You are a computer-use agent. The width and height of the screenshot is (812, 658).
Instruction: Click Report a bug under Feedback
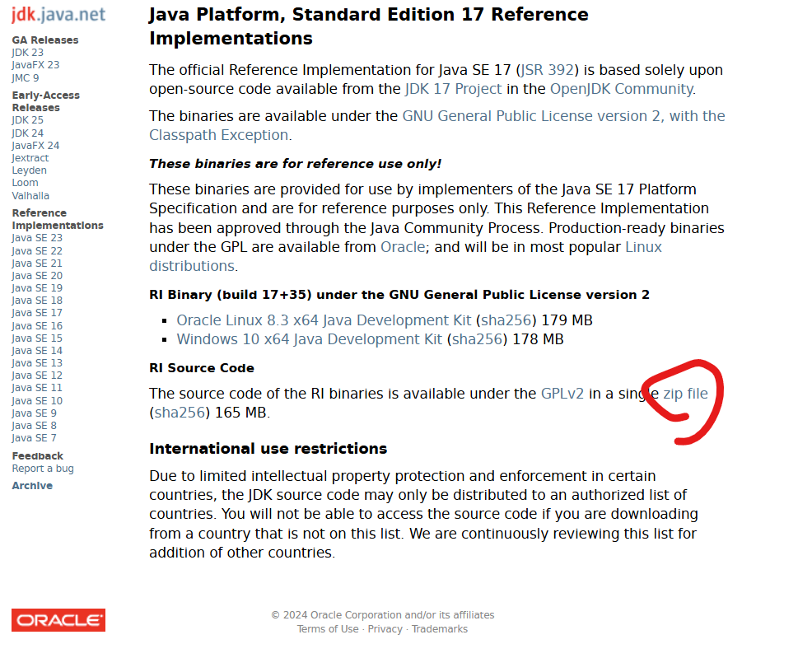click(43, 469)
